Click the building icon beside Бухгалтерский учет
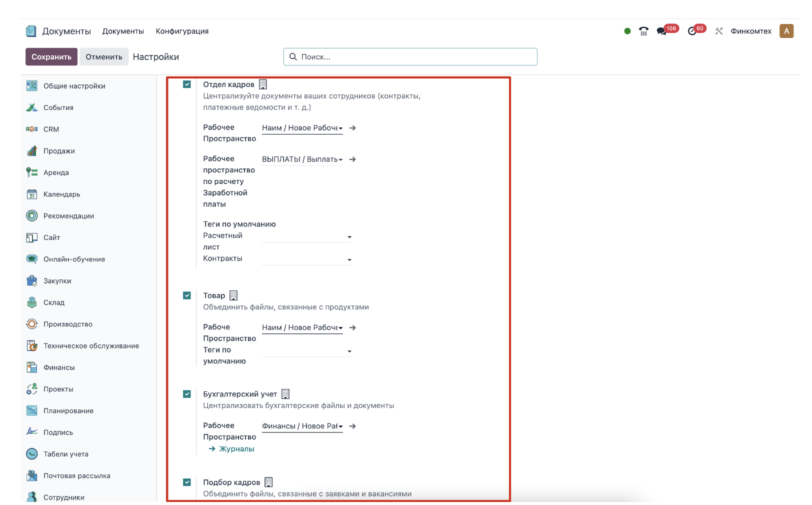The height and width of the screenshot is (505, 812). pos(285,394)
